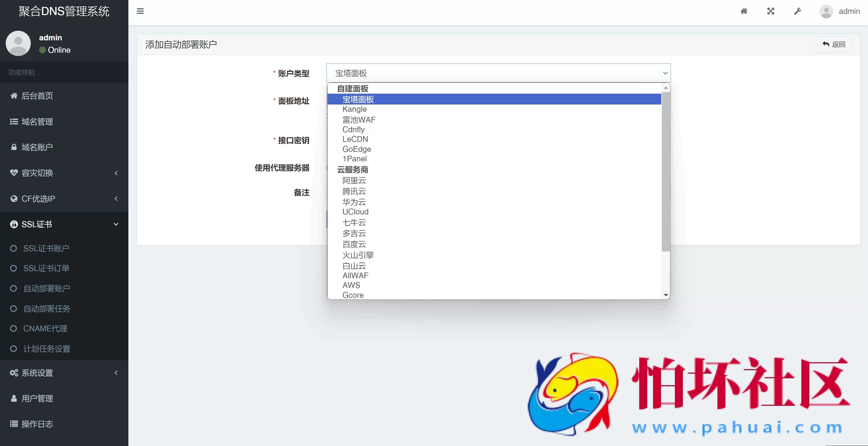This screenshot has height=446, width=868.
Task: Click the 后台首页 home icon
Action: pyautogui.click(x=14, y=95)
